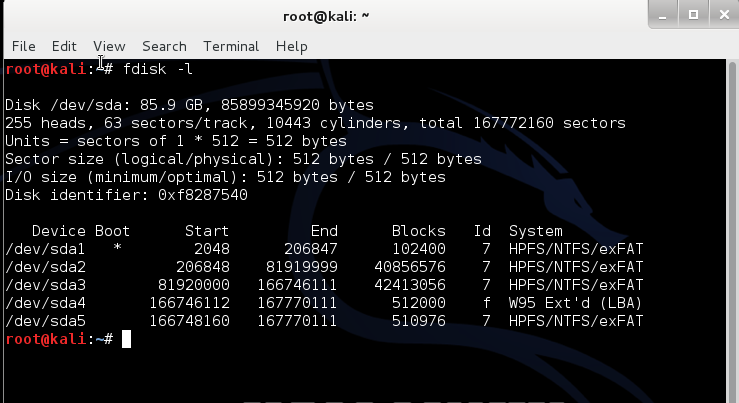Close the terminal window
Screen dimensions: 739x403
point(724,15)
